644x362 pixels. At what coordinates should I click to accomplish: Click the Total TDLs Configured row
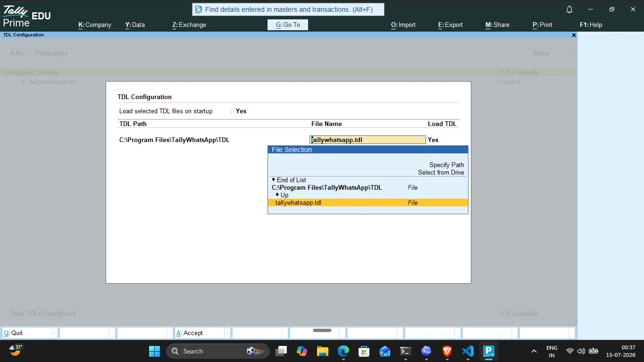pyautogui.click(x=288, y=313)
